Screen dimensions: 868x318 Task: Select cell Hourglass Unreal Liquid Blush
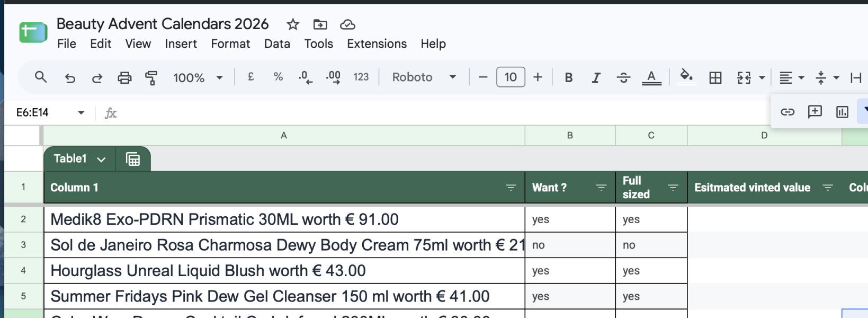point(284,271)
